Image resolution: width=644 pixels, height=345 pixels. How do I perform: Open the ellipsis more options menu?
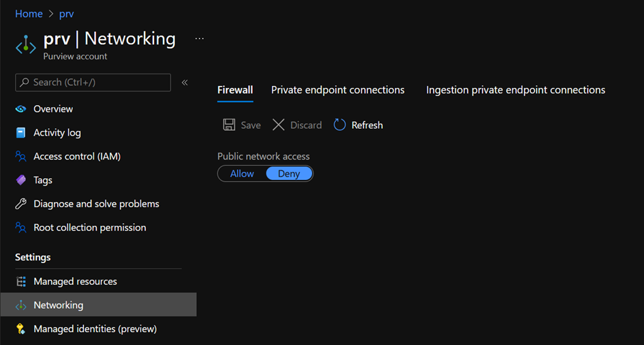tap(199, 39)
